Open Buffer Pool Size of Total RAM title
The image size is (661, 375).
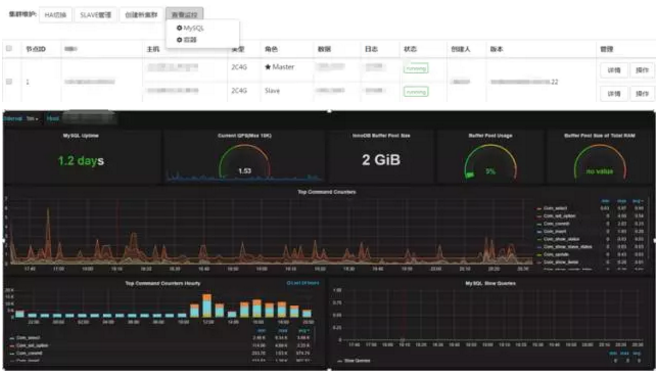tap(599, 136)
